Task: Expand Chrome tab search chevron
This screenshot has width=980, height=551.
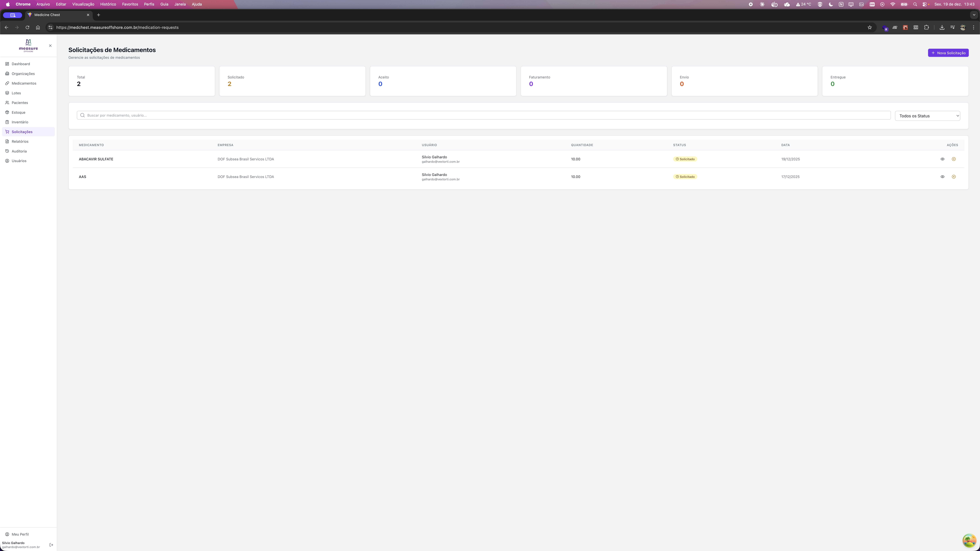Action: (x=974, y=15)
